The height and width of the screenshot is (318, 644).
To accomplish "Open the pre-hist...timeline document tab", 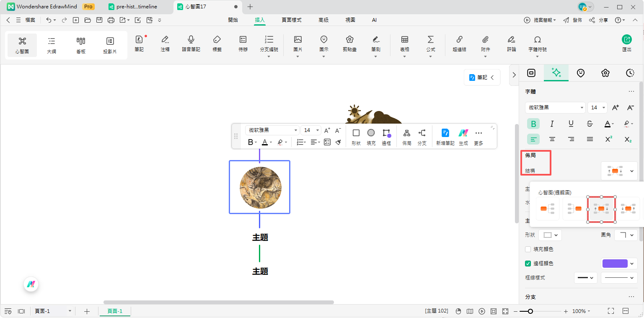I will (136, 7).
